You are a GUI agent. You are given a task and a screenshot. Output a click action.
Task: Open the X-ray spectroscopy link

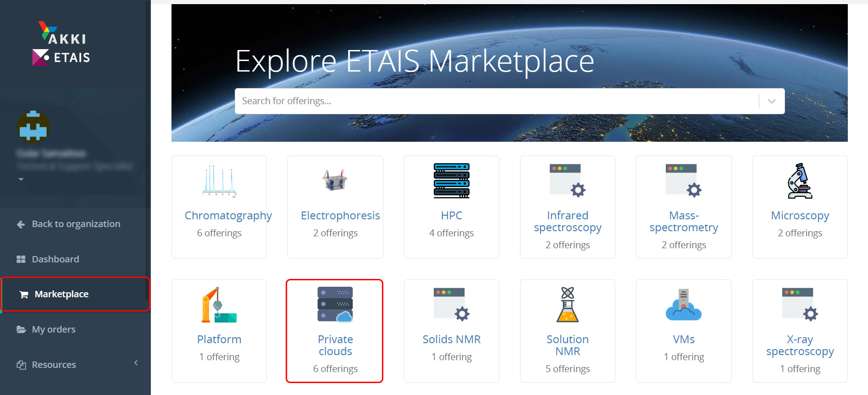pos(800,345)
